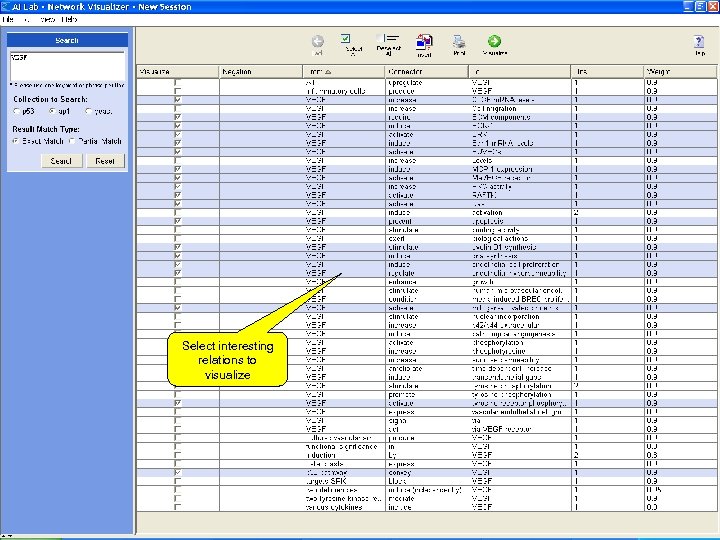Check the 'via VEGF receptor' row checkbox
The height and width of the screenshot is (540, 720).
[x=178, y=429]
